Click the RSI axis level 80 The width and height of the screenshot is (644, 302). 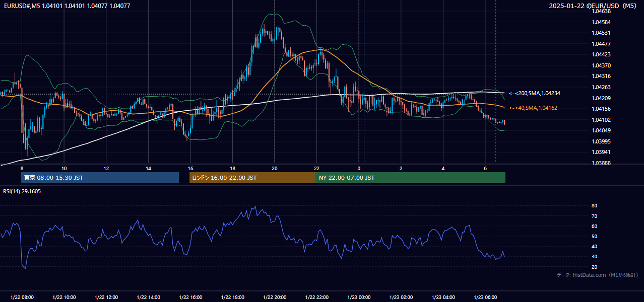pos(594,206)
